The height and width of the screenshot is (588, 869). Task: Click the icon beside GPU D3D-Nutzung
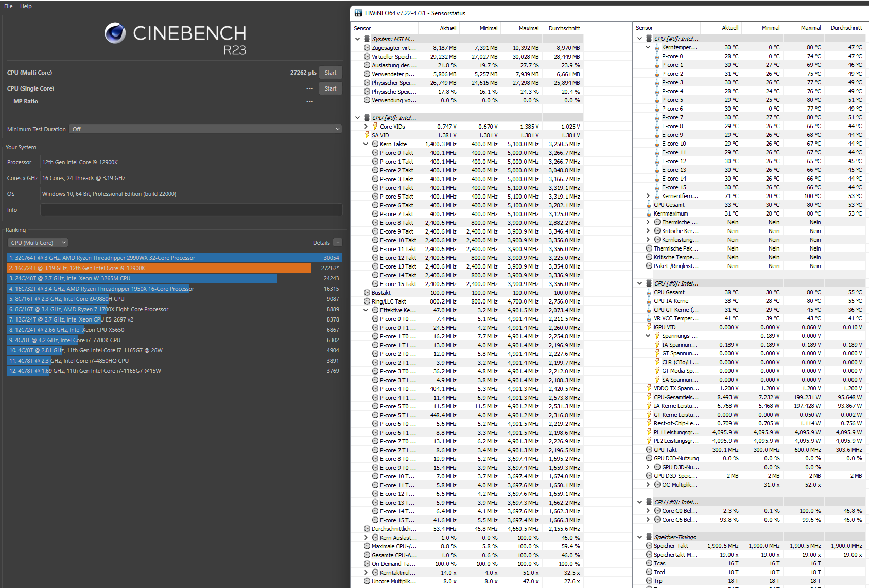[x=649, y=458]
